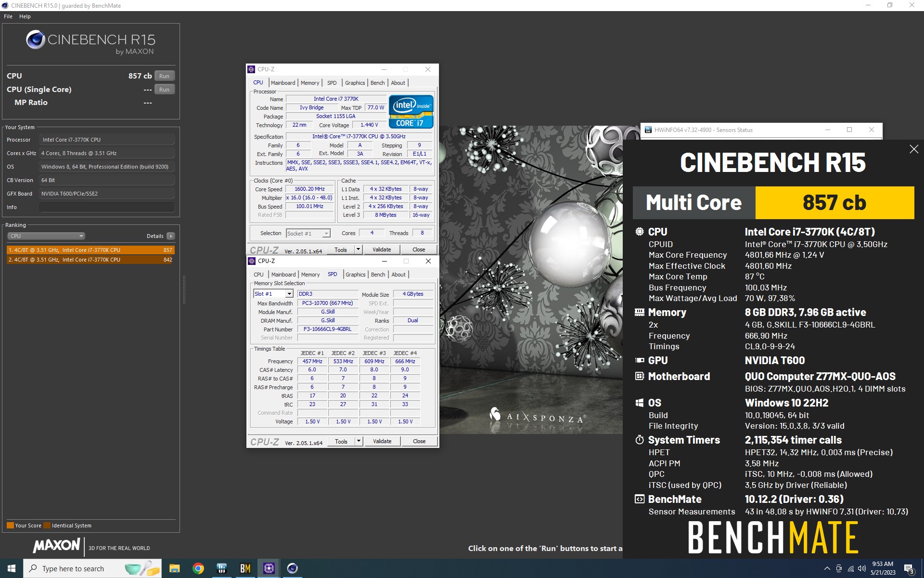Click the Cinebench R15 logo icon

coord(36,40)
